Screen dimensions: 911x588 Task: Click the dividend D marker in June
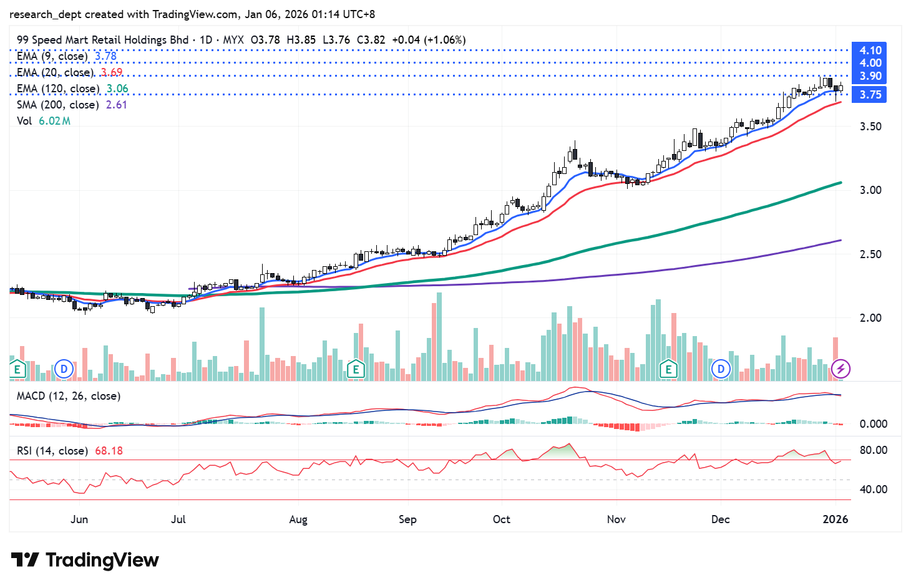64,369
